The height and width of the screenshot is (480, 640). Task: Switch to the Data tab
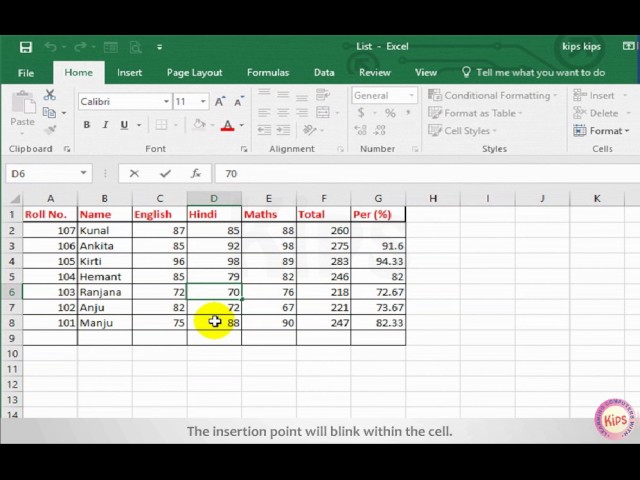coord(324,73)
